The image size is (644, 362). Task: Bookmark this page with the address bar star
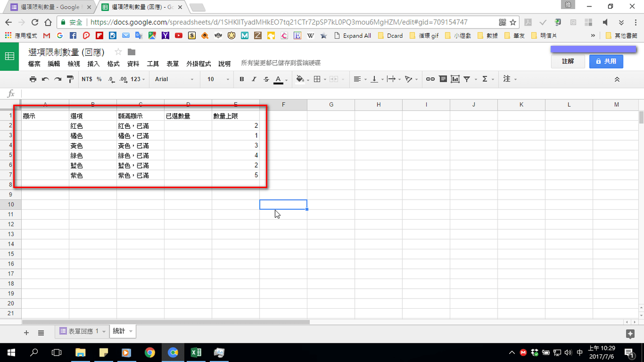click(x=513, y=22)
